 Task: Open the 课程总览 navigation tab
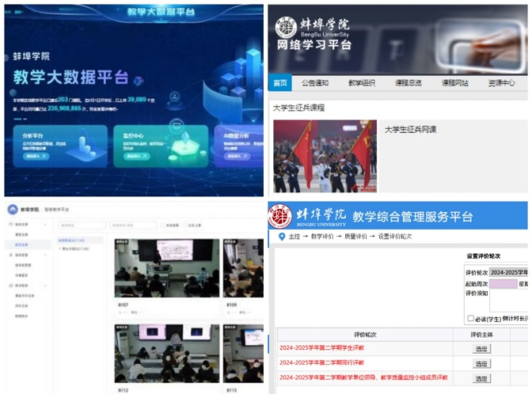coord(408,83)
